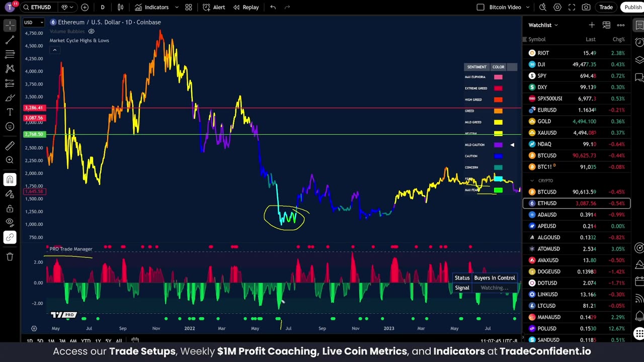This screenshot has height=362, width=644.
Task: Open watchlist more options menu
Action: 621,25
